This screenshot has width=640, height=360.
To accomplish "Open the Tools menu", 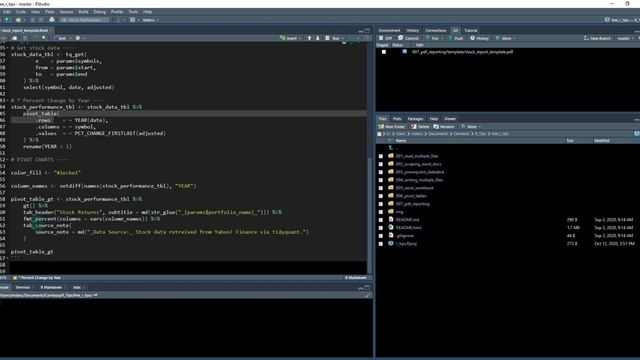I will click(x=133, y=12).
